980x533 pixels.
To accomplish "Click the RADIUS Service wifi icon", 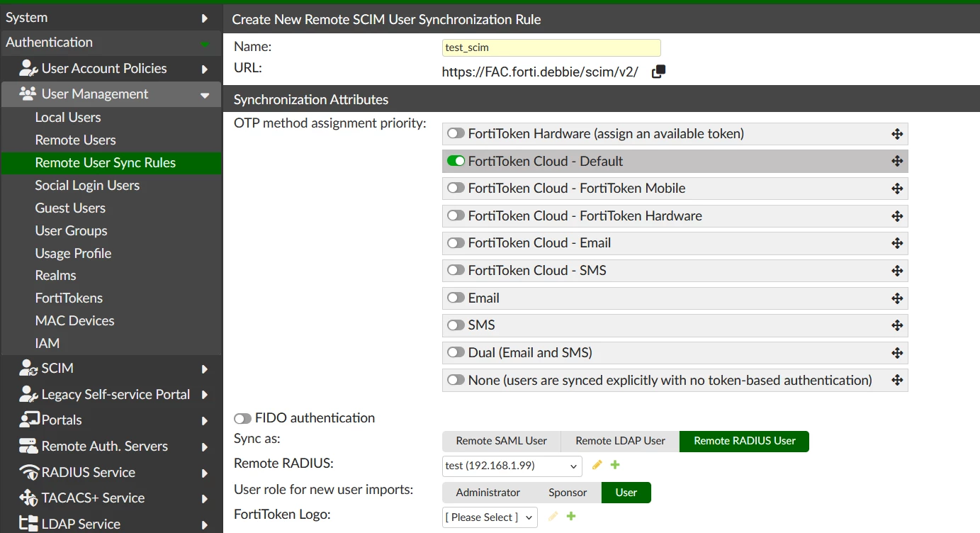I will pyautogui.click(x=28, y=472).
